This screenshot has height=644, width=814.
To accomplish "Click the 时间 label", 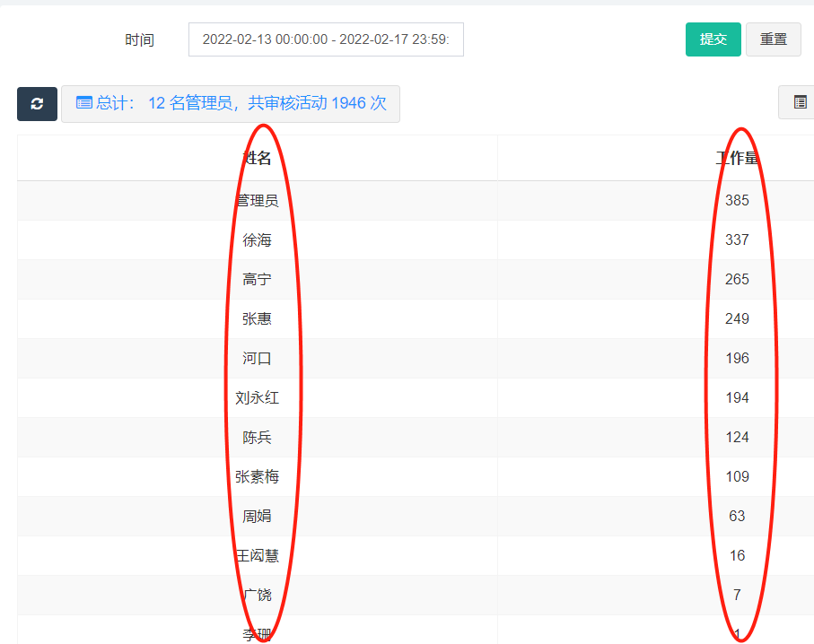I will click(x=140, y=40).
